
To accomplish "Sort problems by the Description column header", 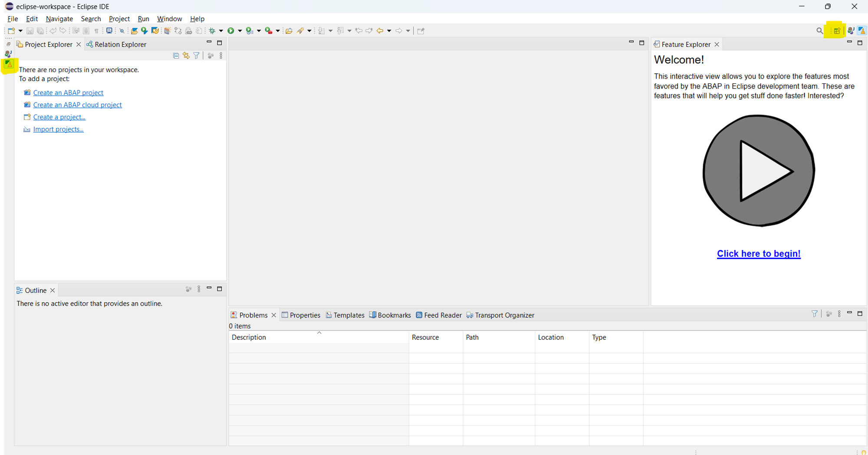I will coord(249,337).
